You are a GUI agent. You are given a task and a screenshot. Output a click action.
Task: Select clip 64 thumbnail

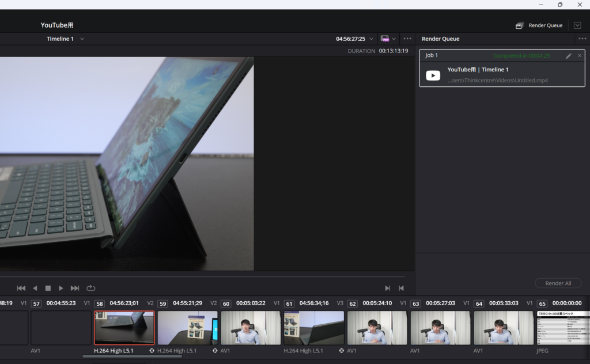(x=504, y=328)
